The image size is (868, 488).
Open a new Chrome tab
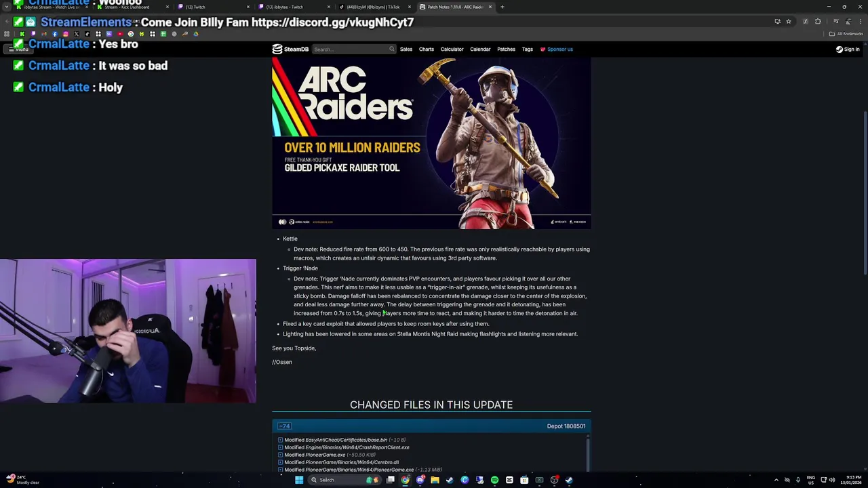[502, 7]
